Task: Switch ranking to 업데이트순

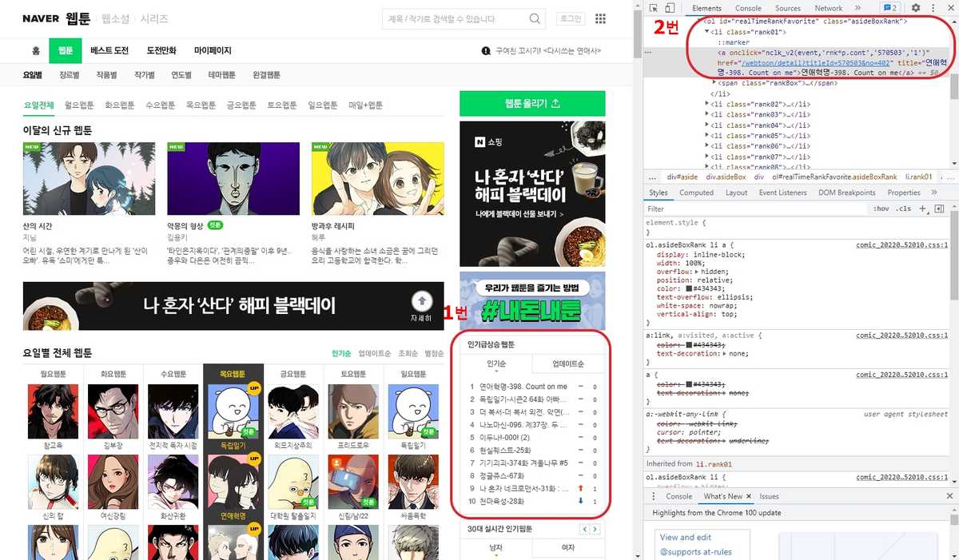Action: point(568,364)
